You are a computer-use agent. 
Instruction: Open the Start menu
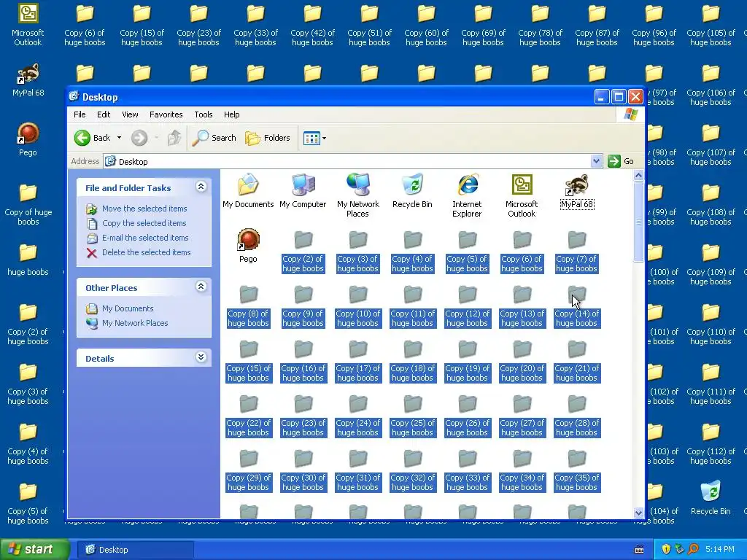[34, 550]
